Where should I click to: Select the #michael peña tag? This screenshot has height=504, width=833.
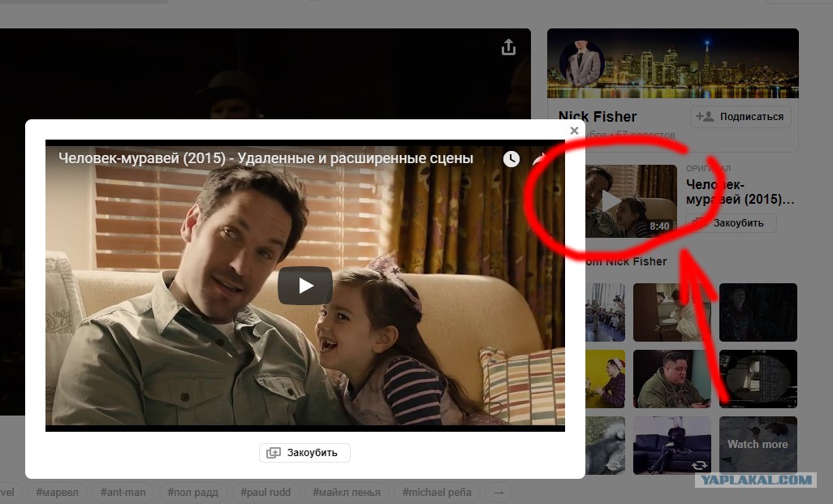click(x=437, y=493)
